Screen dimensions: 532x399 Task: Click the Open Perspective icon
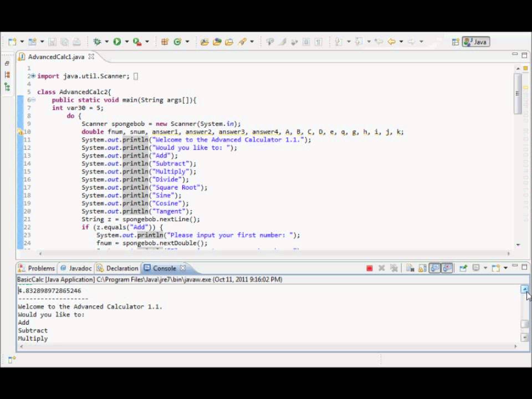(x=456, y=42)
